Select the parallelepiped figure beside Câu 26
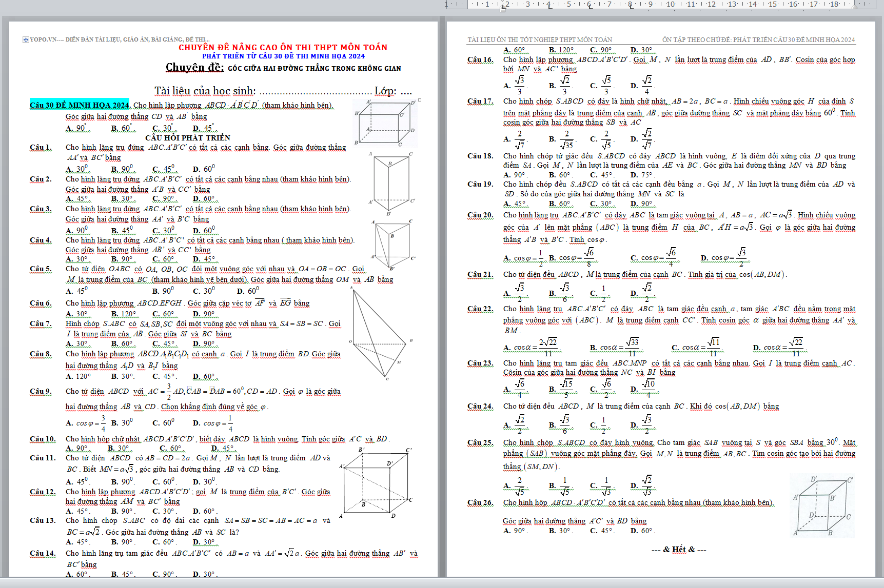 click(x=823, y=506)
